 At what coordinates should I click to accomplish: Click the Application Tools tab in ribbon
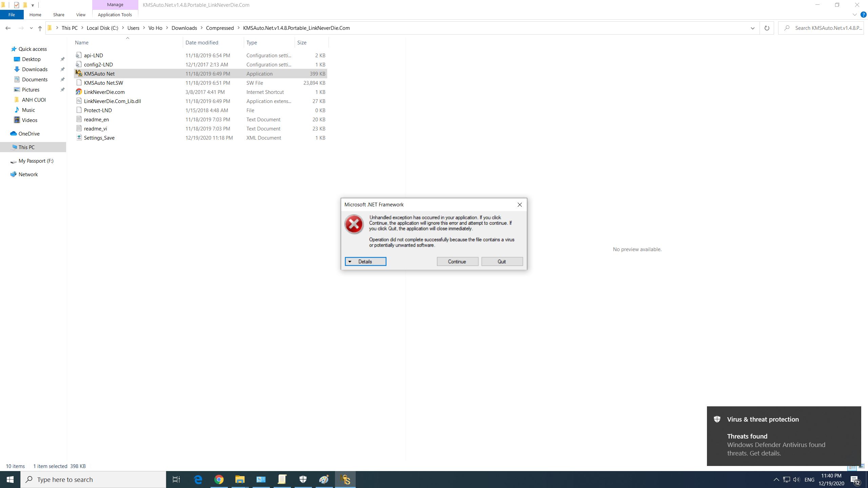point(115,14)
